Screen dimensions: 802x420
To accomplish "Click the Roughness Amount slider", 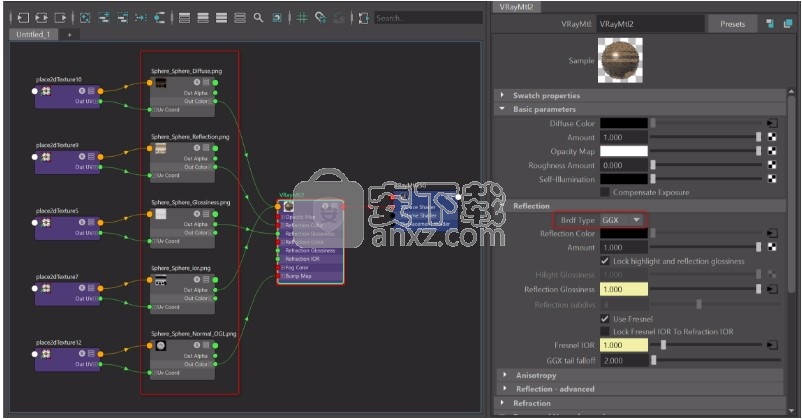I will pos(706,165).
